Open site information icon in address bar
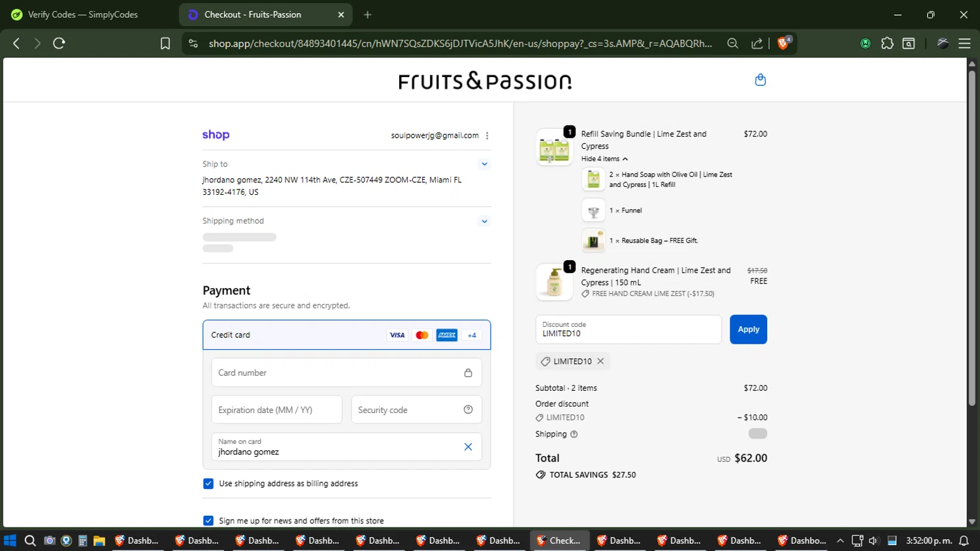This screenshot has height=551, width=980. click(x=193, y=43)
